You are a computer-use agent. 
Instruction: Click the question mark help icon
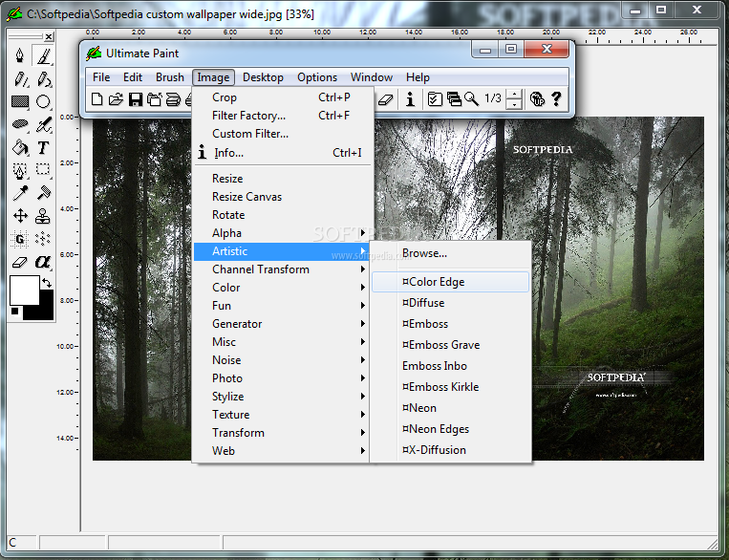click(x=556, y=99)
